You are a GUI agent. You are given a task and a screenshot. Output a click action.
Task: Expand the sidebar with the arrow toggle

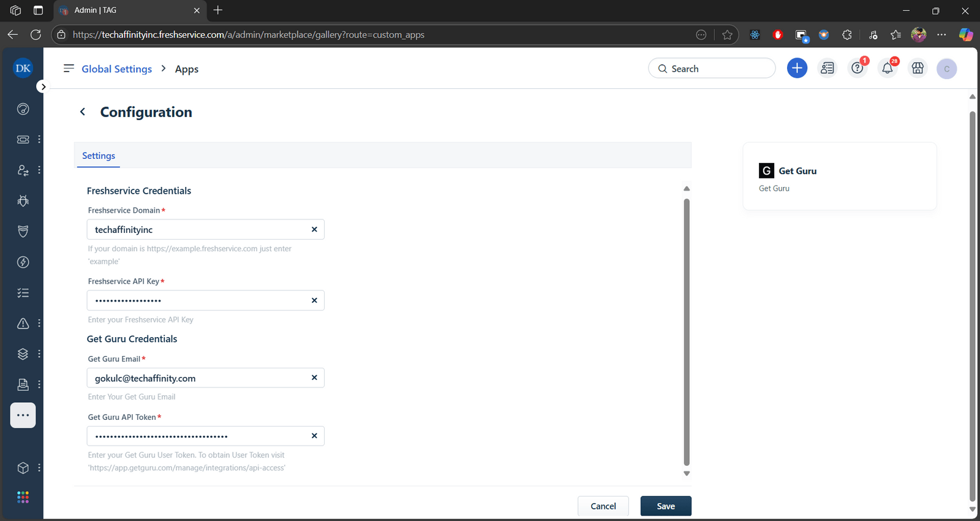tap(42, 87)
